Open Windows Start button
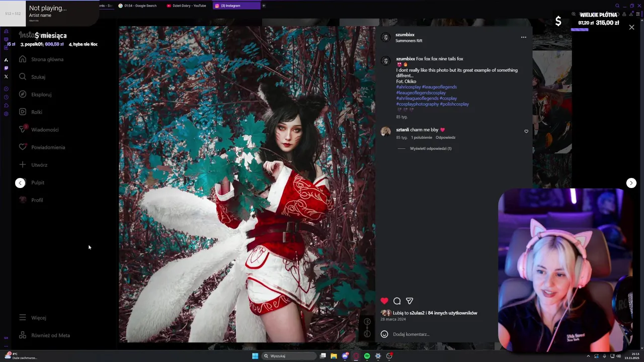 [255, 356]
